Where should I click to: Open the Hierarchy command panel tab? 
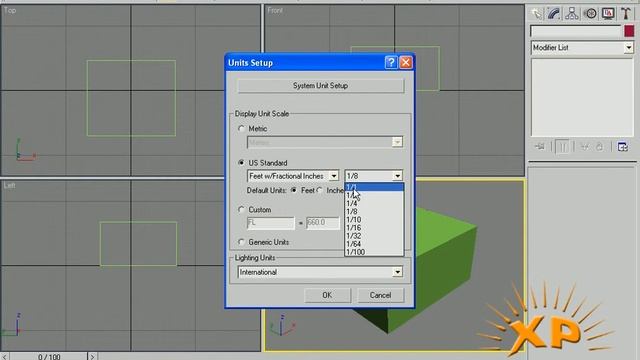pyautogui.click(x=572, y=13)
